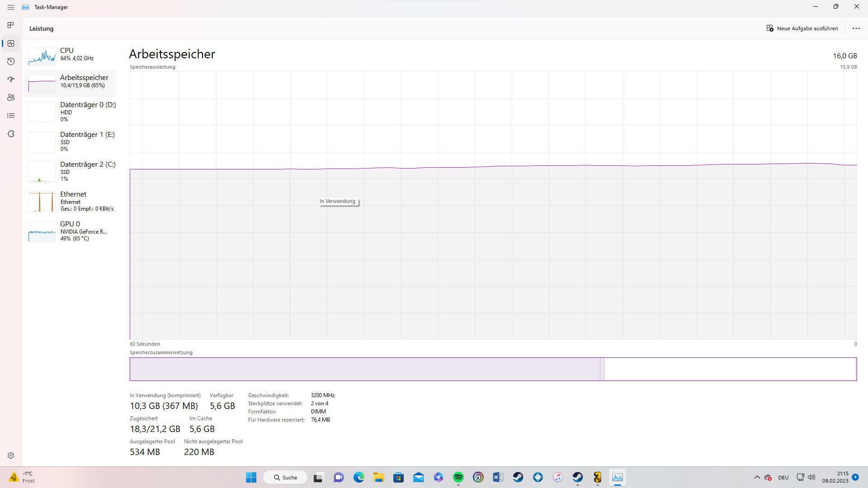Select GPU 0 NVIDIA GeForce entry
The width and height of the screenshot is (868, 488).
coord(70,231)
